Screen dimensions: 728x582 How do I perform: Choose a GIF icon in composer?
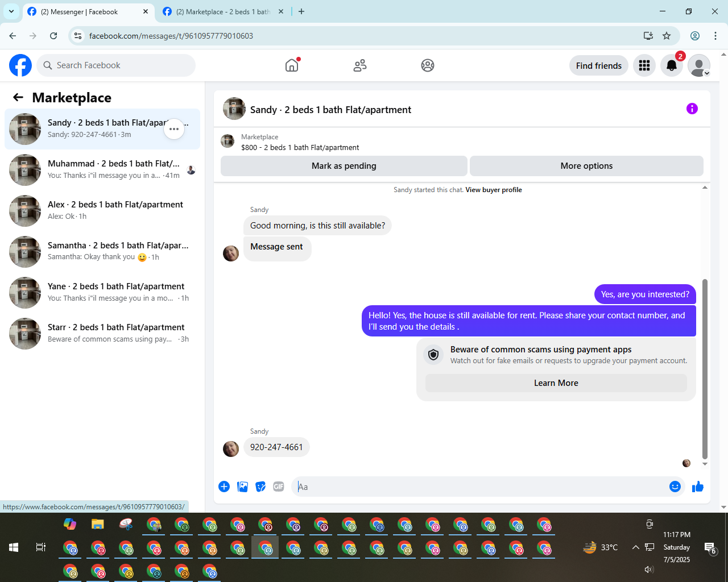[279, 487]
